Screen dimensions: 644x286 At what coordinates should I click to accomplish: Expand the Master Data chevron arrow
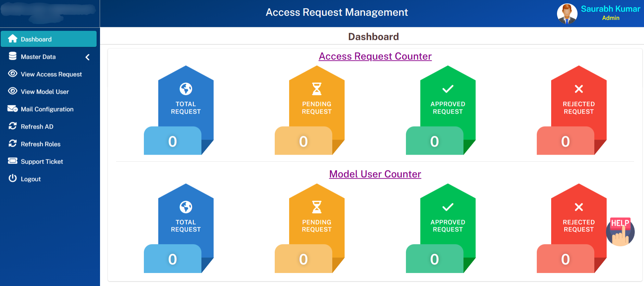pyautogui.click(x=87, y=57)
